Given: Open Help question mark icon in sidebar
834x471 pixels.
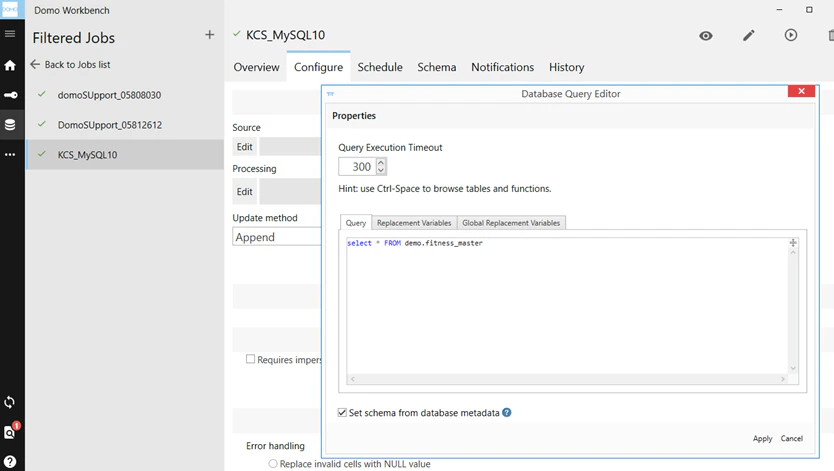Looking at the screenshot, I should click(x=10, y=461).
